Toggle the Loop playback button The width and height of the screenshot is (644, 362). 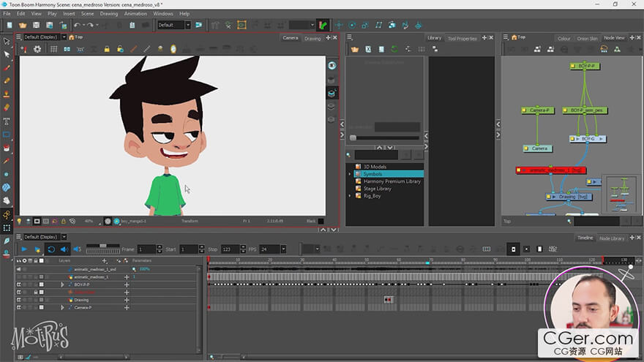tap(51, 249)
